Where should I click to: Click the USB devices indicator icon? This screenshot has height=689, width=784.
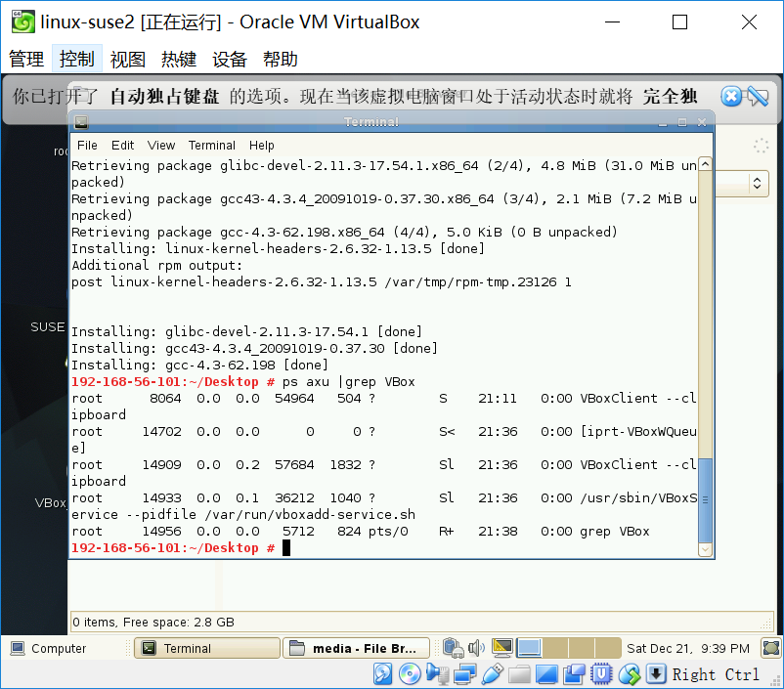(x=493, y=674)
